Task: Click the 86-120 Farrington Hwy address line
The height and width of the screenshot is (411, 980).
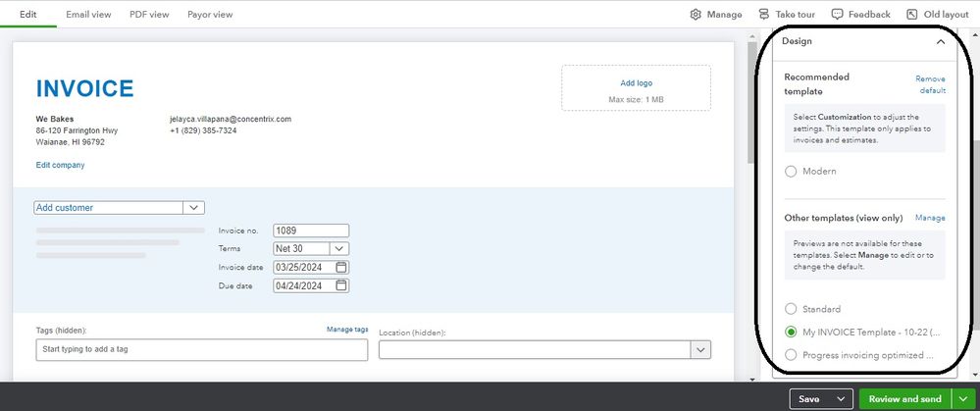Action: (77, 130)
